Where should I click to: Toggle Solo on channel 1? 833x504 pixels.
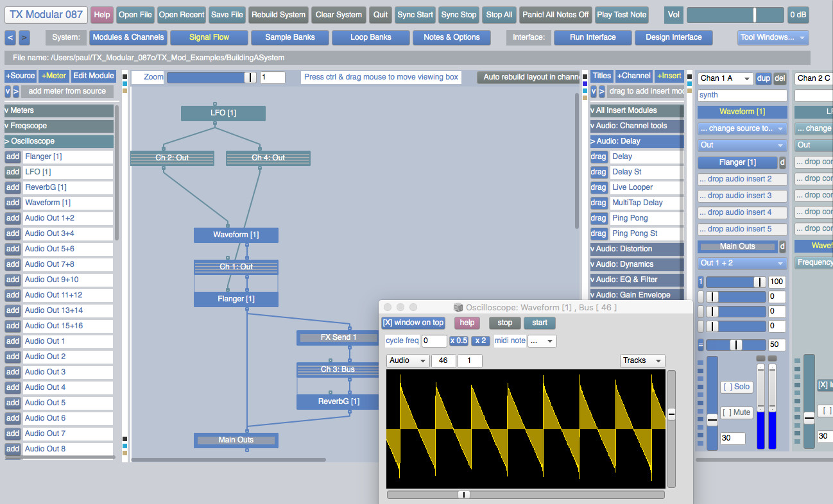point(735,387)
